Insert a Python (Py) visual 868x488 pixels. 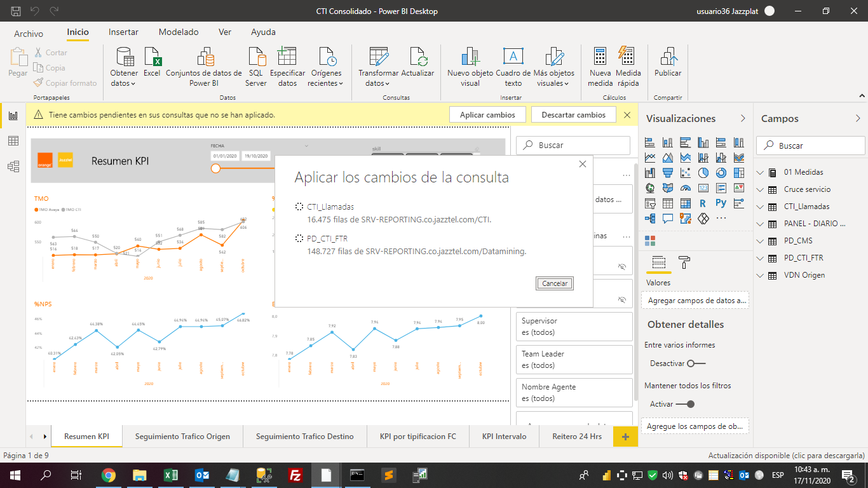(x=721, y=203)
